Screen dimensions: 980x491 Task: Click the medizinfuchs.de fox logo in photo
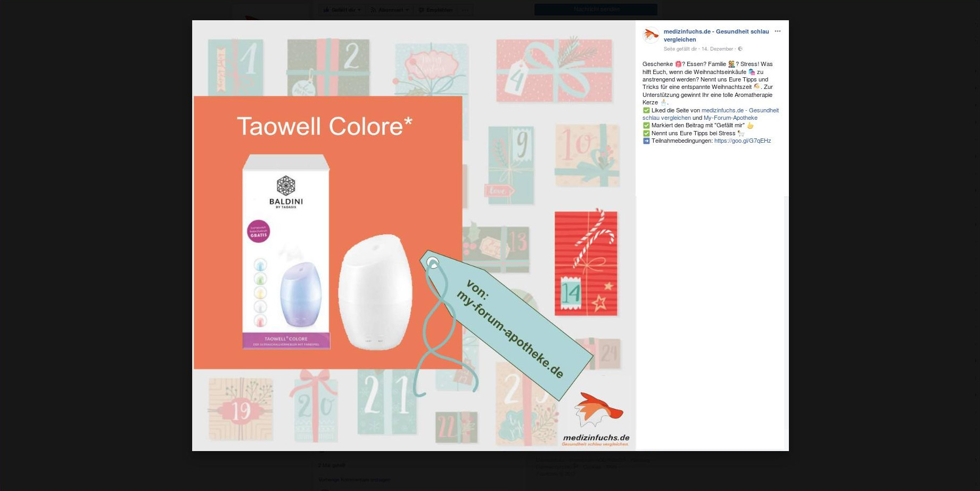coord(597,410)
